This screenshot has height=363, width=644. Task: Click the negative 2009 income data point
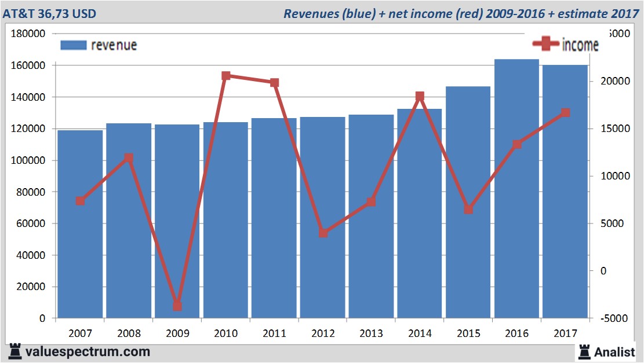177,306
